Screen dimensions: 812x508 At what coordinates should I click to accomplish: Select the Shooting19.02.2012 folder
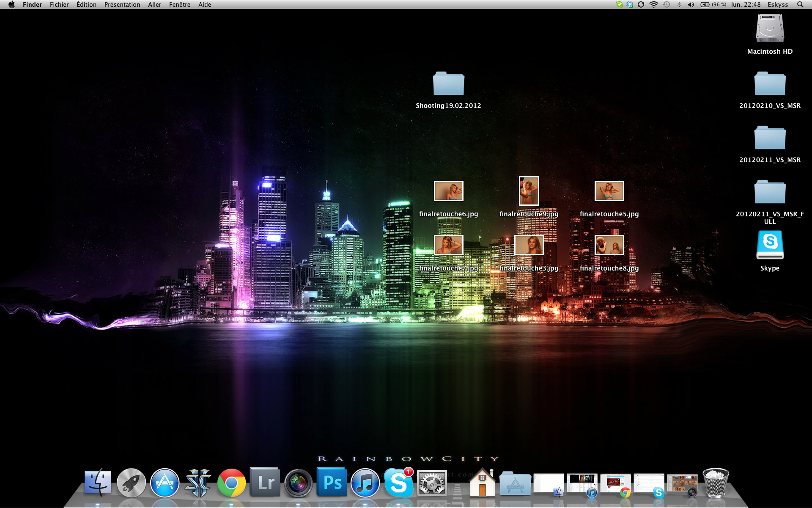(448, 83)
